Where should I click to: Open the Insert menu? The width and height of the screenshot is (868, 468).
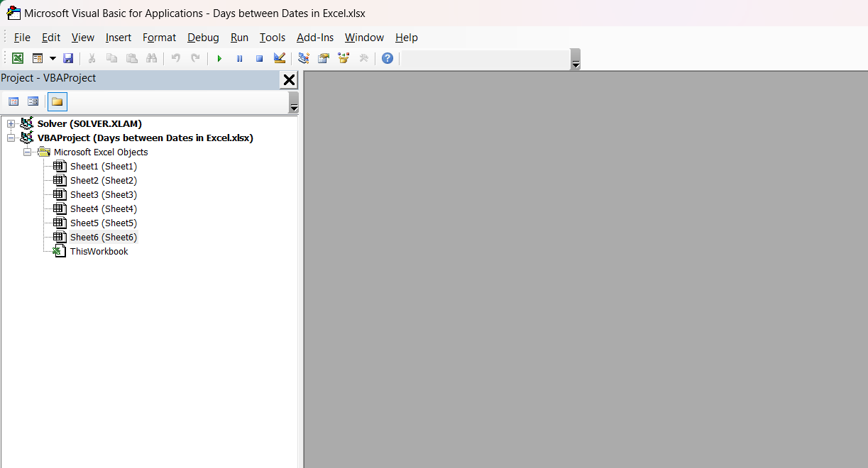(119, 38)
